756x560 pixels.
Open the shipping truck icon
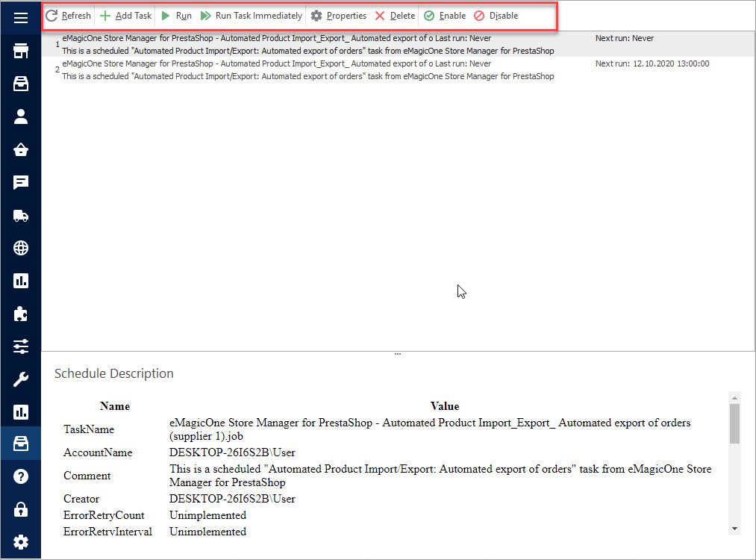pos(21,215)
